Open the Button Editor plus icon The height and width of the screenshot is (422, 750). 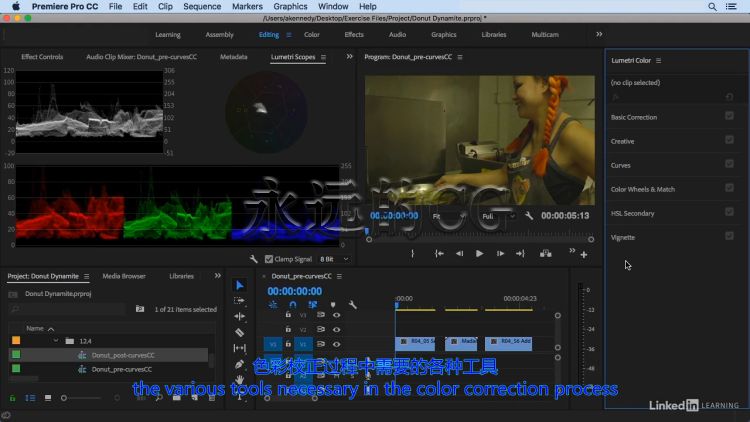(584, 255)
